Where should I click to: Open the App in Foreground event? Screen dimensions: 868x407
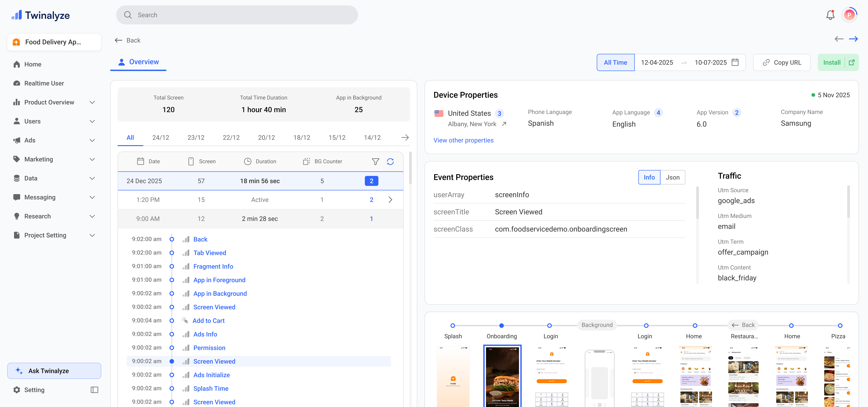click(219, 280)
